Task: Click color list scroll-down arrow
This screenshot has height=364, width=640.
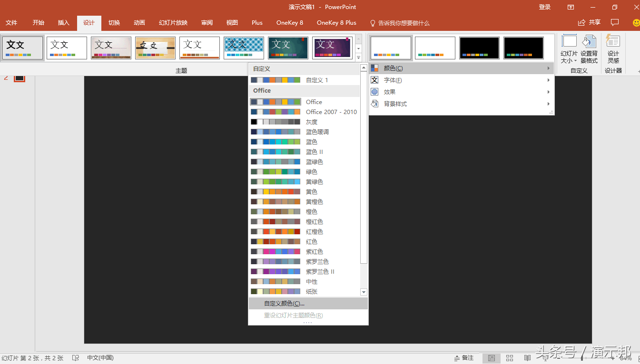Action: pyautogui.click(x=364, y=292)
